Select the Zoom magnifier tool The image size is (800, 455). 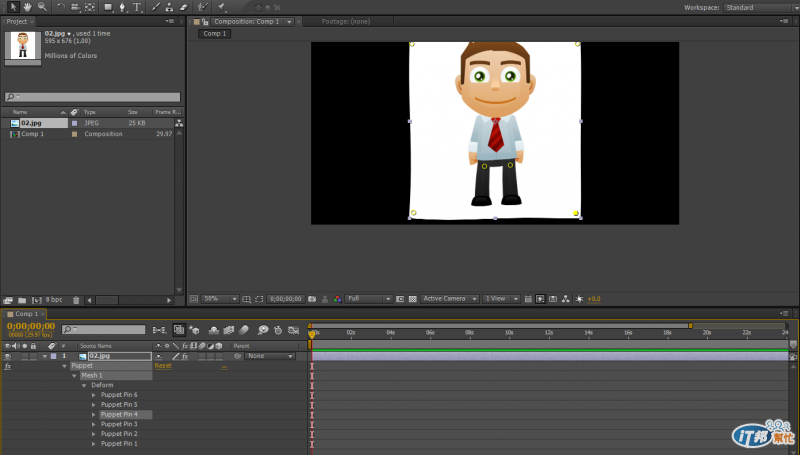click(x=41, y=7)
